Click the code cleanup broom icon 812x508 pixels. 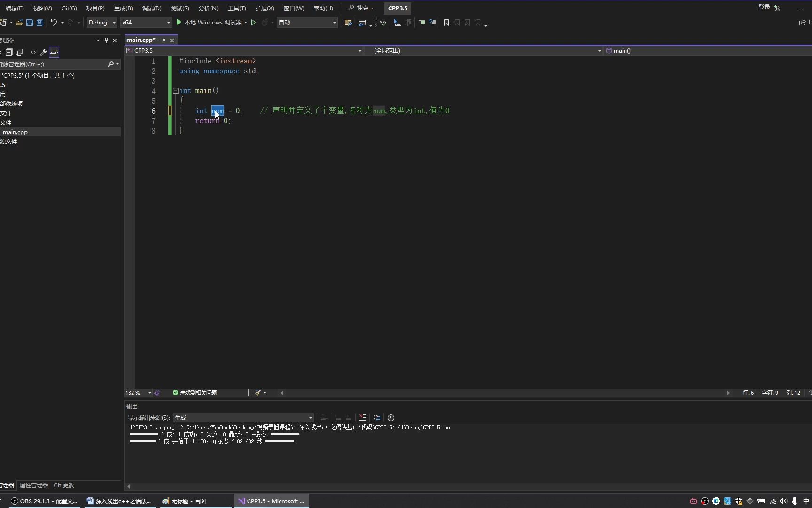[x=258, y=393]
